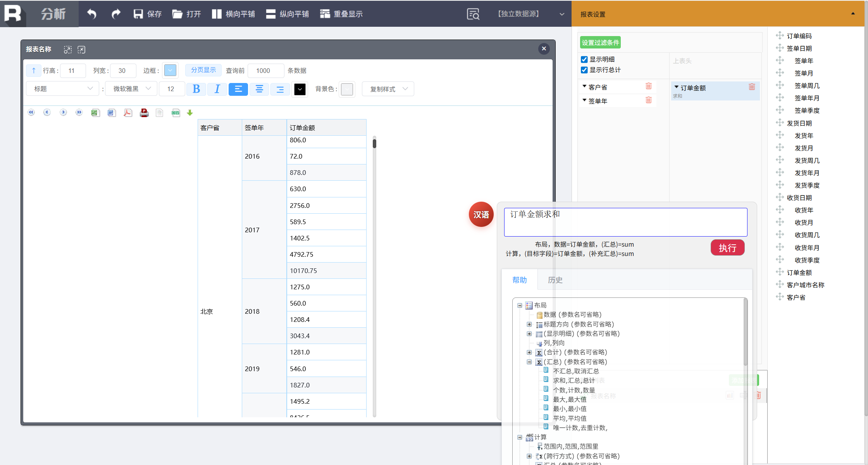868x465 pixels.
Task: Click 设置过滤条件 button
Action: [600, 43]
